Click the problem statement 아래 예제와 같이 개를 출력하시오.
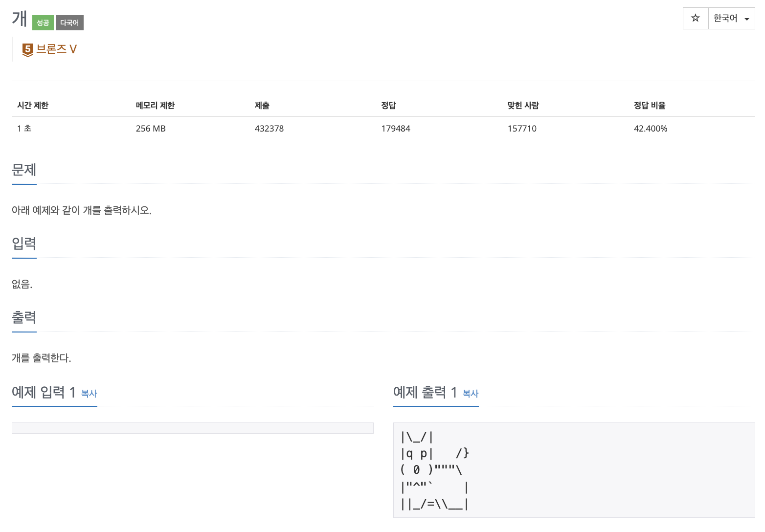The height and width of the screenshot is (532, 765). click(82, 210)
